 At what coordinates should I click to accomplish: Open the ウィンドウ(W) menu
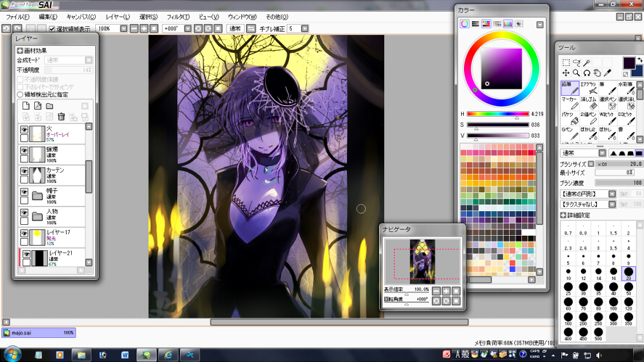coord(242,17)
